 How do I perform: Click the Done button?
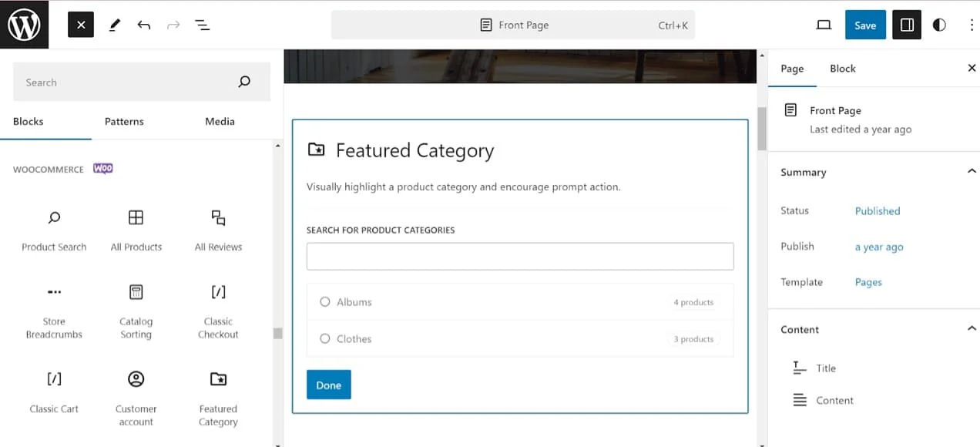coord(328,385)
